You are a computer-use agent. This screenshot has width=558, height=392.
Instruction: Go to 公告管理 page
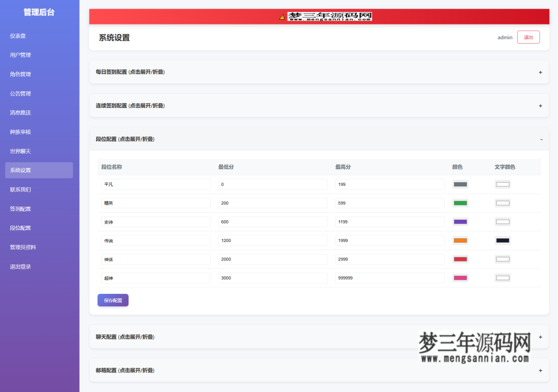22,93
